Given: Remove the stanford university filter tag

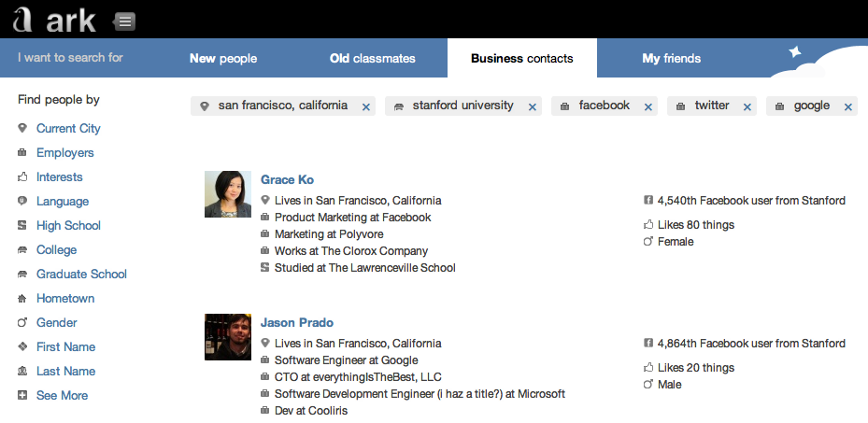Looking at the screenshot, I should (533, 107).
